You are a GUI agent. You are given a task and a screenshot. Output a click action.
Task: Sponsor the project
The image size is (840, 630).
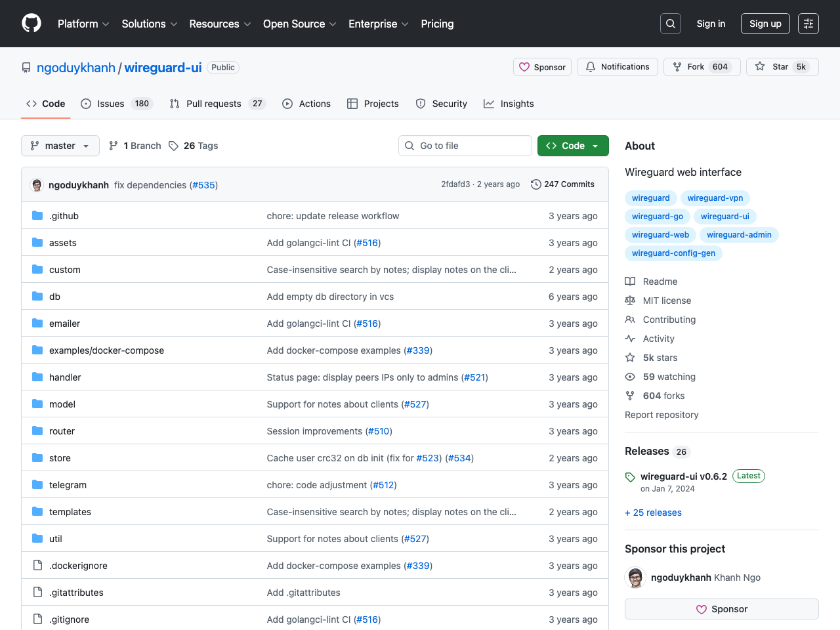point(721,608)
